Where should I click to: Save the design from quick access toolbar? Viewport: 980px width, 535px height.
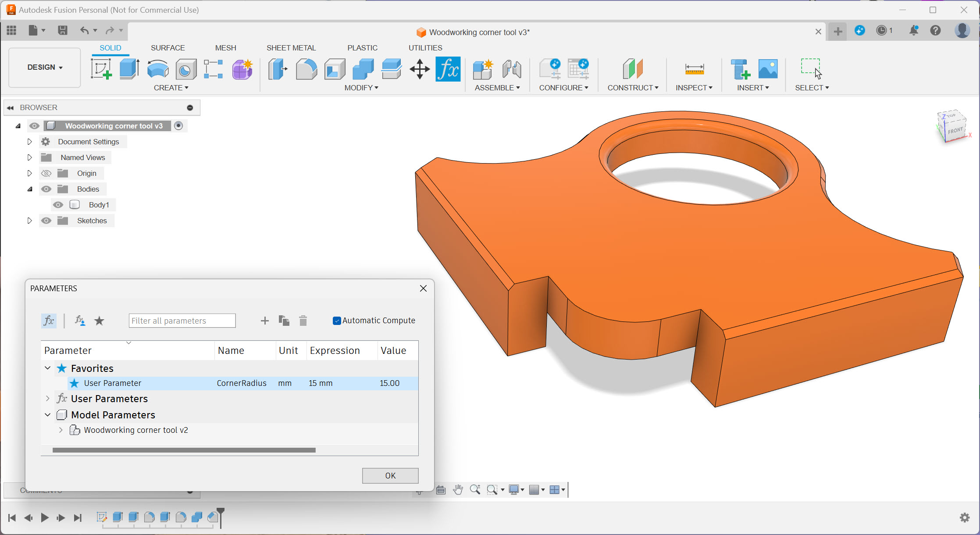click(62, 30)
